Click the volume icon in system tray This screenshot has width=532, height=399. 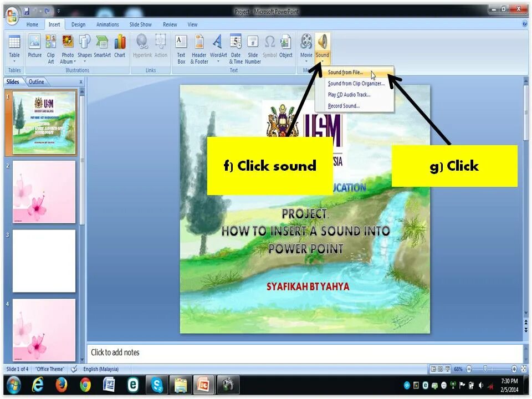pos(481,386)
